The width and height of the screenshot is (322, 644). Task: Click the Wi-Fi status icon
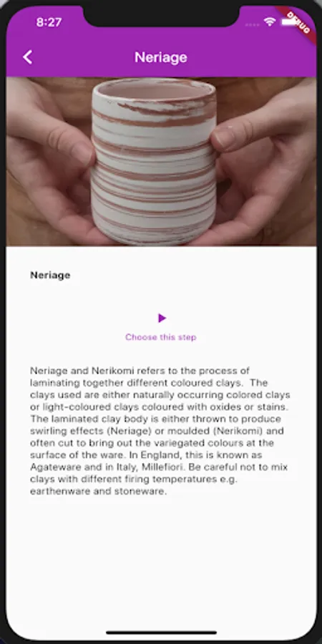point(270,21)
